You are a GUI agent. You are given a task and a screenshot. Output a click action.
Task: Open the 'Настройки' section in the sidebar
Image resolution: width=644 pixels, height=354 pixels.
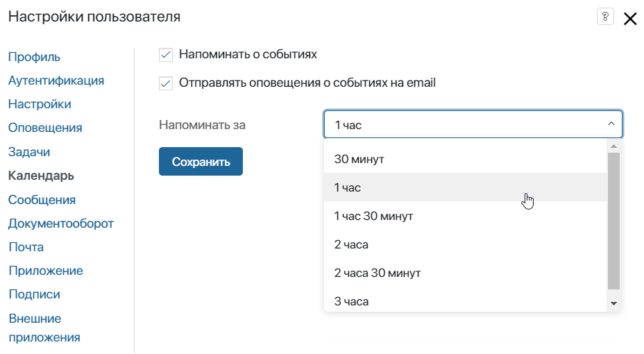40,104
